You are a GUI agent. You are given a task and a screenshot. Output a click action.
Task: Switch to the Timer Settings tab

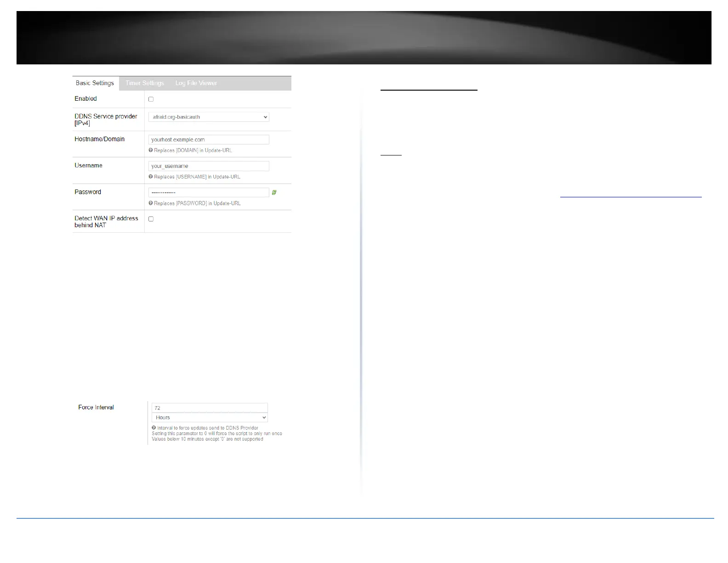(145, 83)
